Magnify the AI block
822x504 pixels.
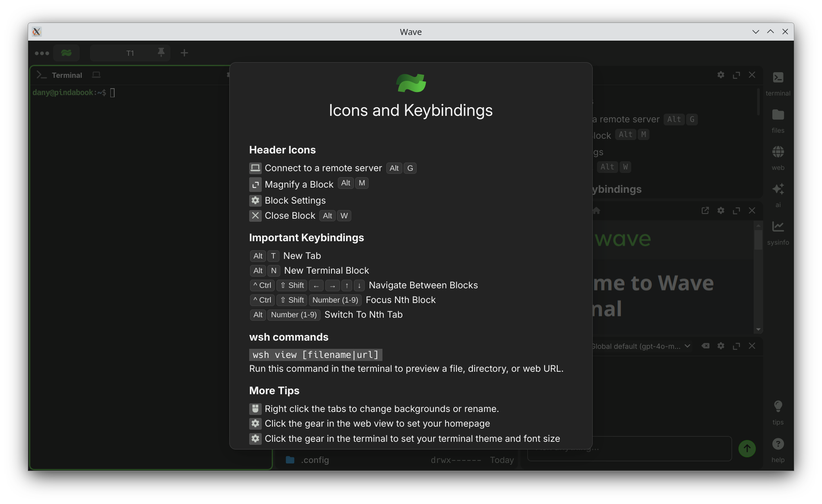click(736, 346)
